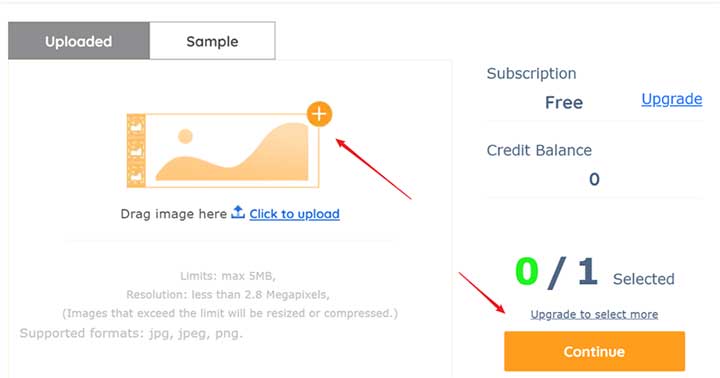The image size is (720, 378).
Task: Hit the orange Continue button
Action: coord(594,351)
